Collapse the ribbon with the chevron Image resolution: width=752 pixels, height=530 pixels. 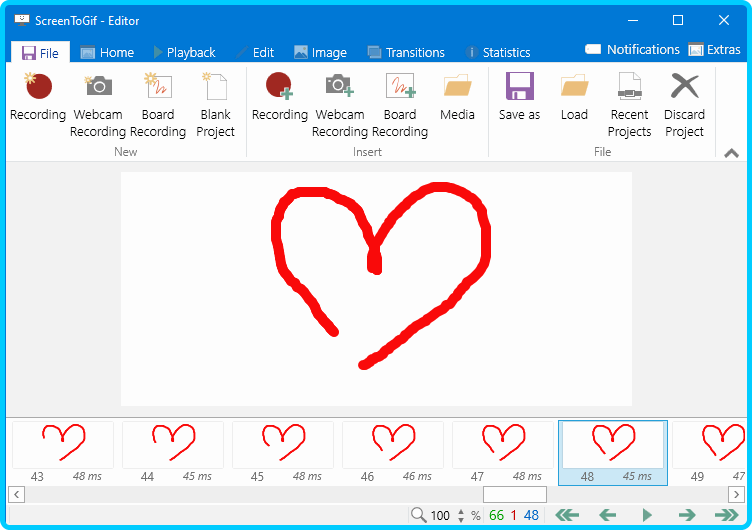point(731,153)
